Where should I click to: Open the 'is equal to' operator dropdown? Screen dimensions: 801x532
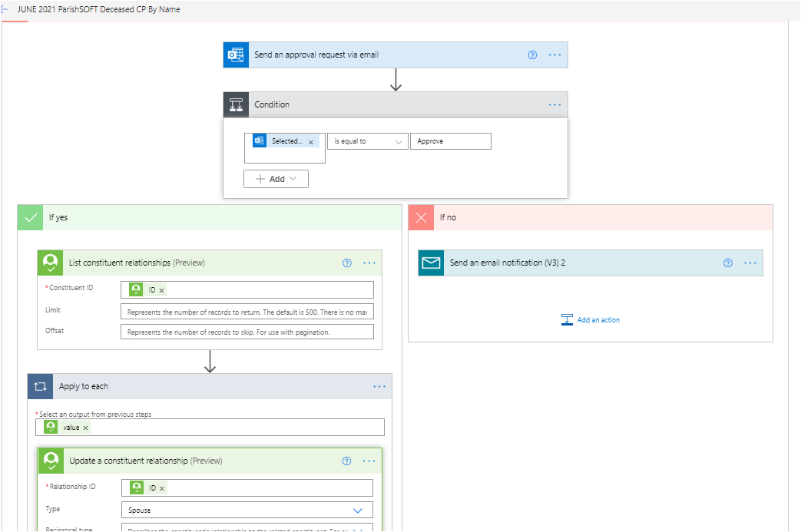pyautogui.click(x=368, y=141)
